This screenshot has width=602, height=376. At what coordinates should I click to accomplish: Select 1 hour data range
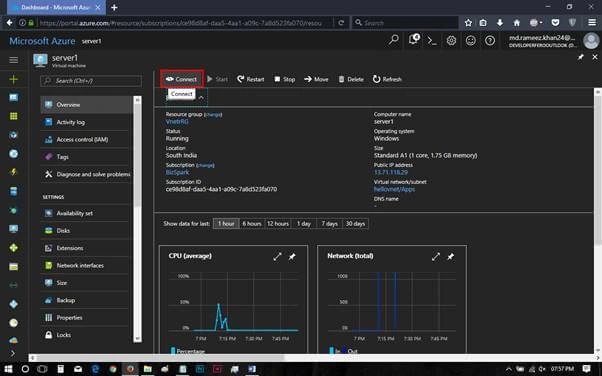(x=226, y=224)
